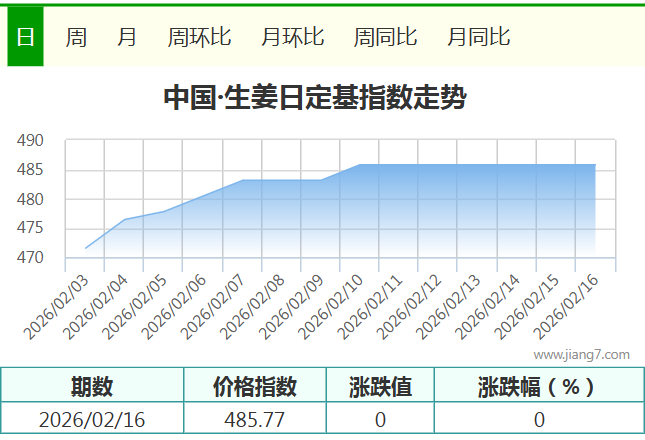Click the 价格指数 column header

pyautogui.click(x=255, y=386)
